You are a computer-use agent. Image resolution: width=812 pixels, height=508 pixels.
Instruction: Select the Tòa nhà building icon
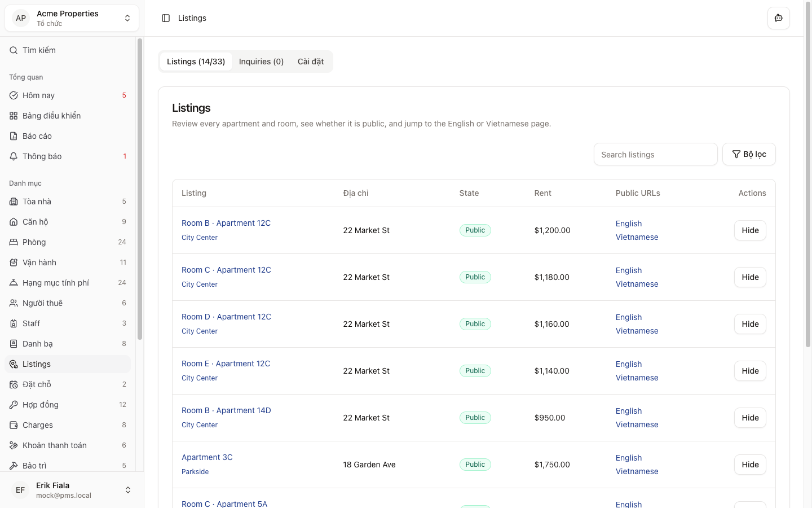point(14,202)
